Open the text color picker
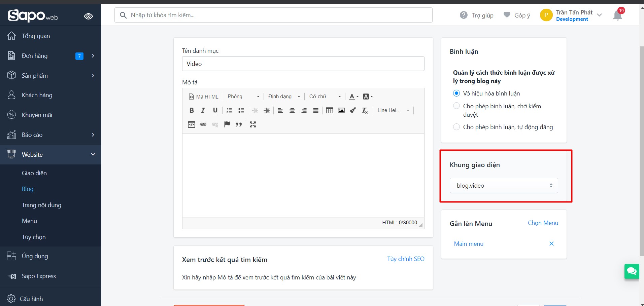This screenshot has height=306, width=644. tap(353, 97)
